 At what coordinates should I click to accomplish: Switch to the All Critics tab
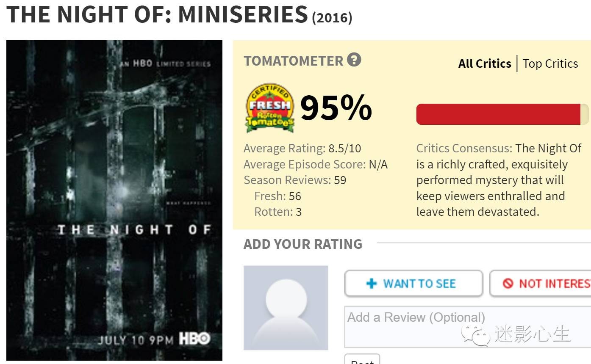click(485, 63)
